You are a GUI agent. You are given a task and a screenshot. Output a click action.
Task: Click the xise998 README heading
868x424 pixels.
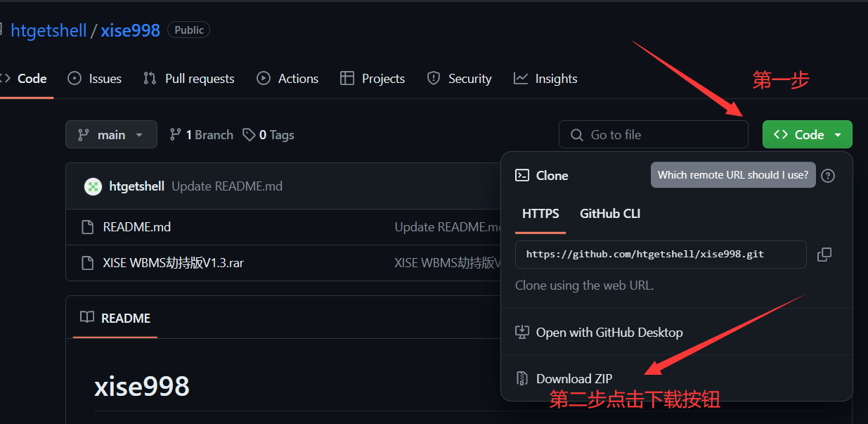pos(142,386)
